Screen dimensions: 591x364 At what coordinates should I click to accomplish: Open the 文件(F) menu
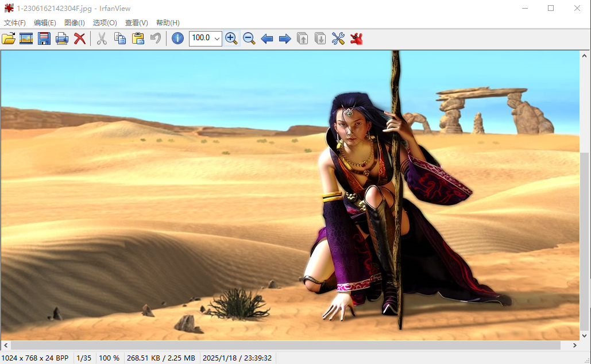(x=15, y=23)
